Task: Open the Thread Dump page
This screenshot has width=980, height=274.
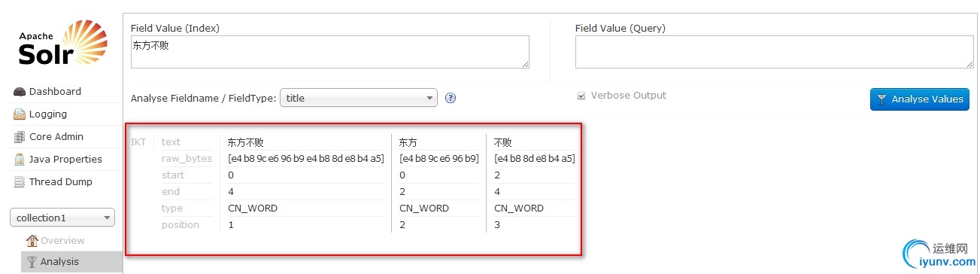Action: click(x=61, y=182)
